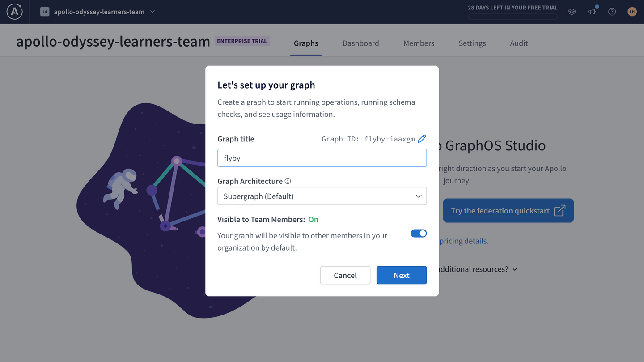
Task: Click the flyby graph title field
Action: (322, 158)
